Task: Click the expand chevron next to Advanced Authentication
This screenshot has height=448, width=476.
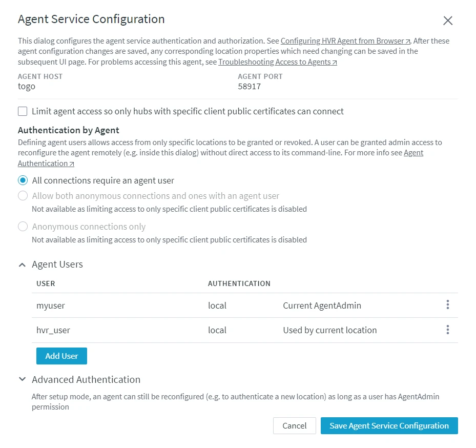Action: [22, 379]
